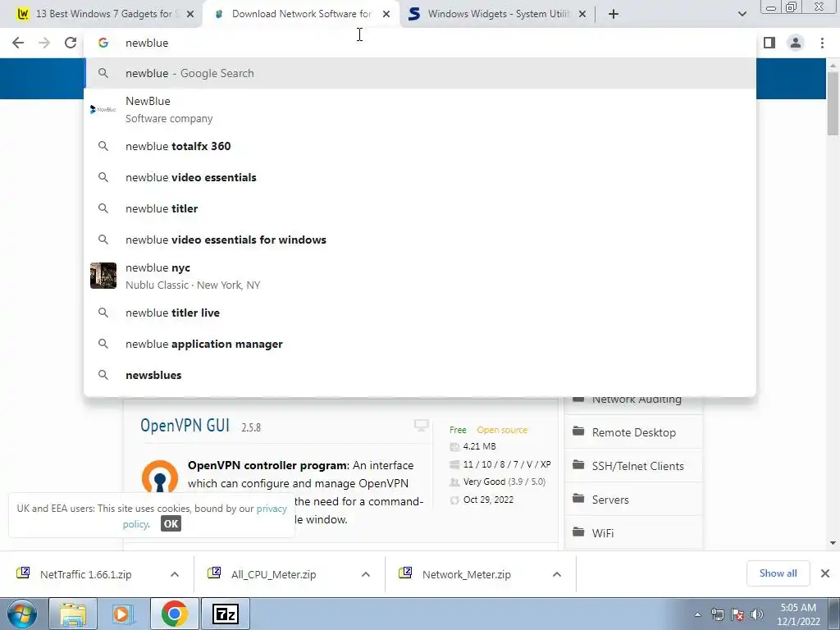Click the WiFi folder icon
Screen dimensions: 840x630
click(x=578, y=532)
